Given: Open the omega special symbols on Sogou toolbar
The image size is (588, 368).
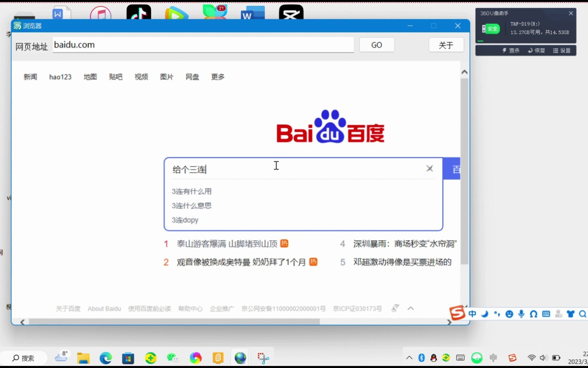Looking at the screenshot, I should (x=534, y=314).
